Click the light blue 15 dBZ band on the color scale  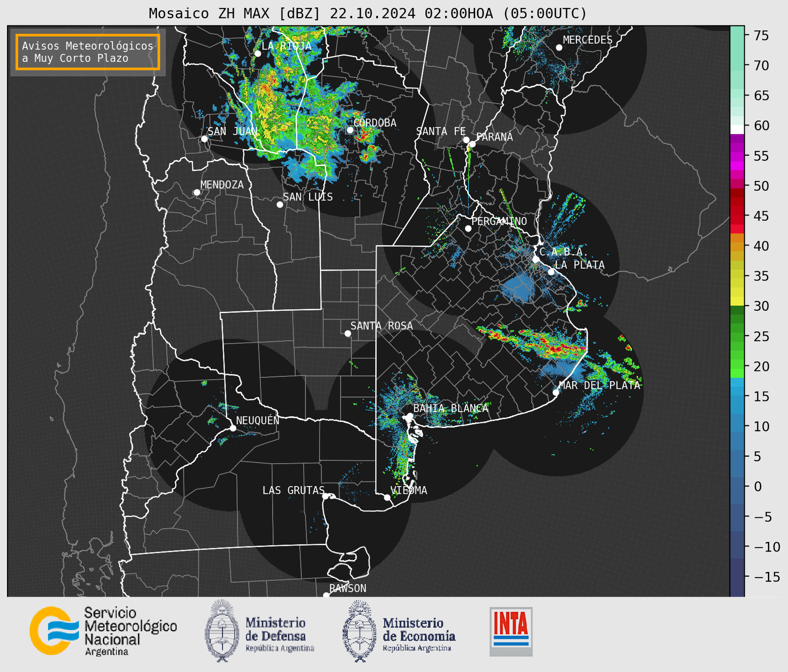tap(737, 396)
